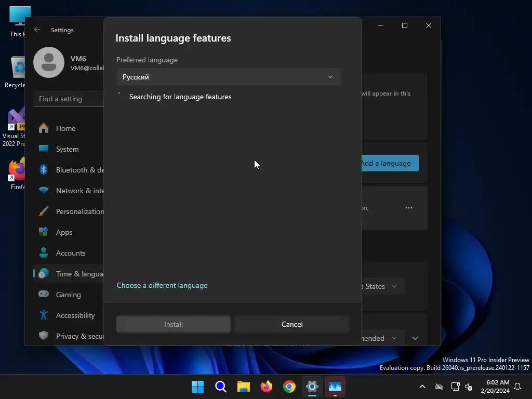This screenshot has height=399, width=532.
Task: Open Privacy & security category
Action: pyautogui.click(x=69, y=336)
